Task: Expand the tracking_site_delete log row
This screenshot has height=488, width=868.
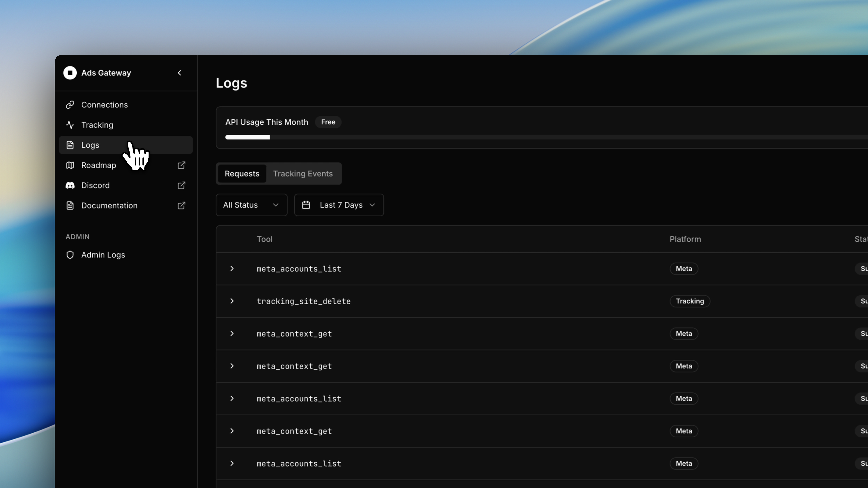Action: [x=232, y=301]
